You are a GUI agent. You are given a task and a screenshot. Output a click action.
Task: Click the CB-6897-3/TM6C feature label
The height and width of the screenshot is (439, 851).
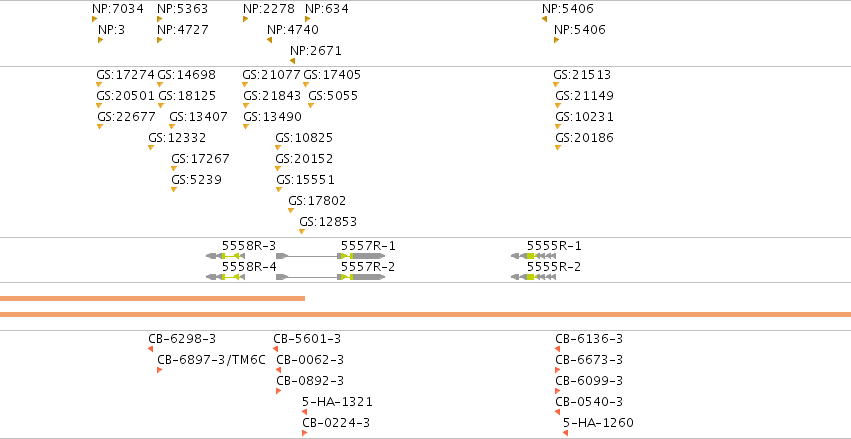(x=211, y=360)
